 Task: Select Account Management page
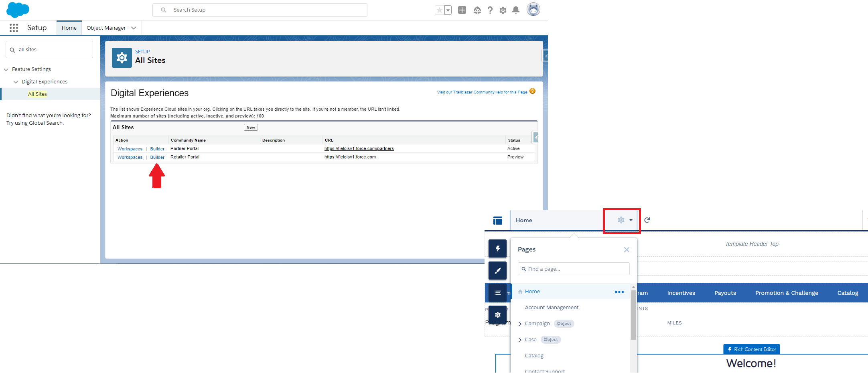(x=552, y=308)
